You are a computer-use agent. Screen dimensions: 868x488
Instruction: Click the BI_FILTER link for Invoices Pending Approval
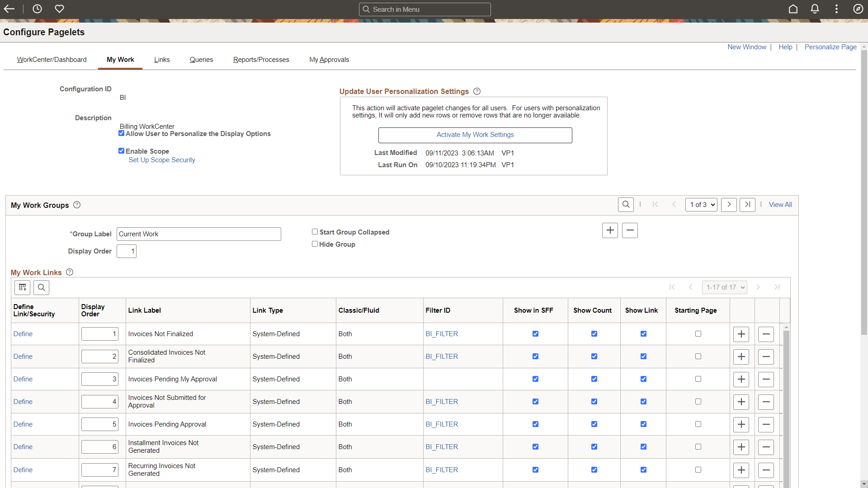coord(441,424)
